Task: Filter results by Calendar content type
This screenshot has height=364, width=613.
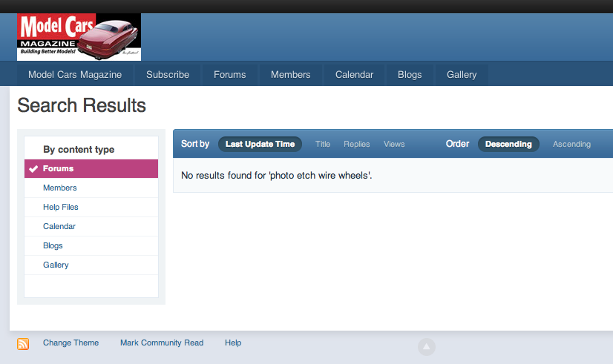Action: [x=91, y=226]
